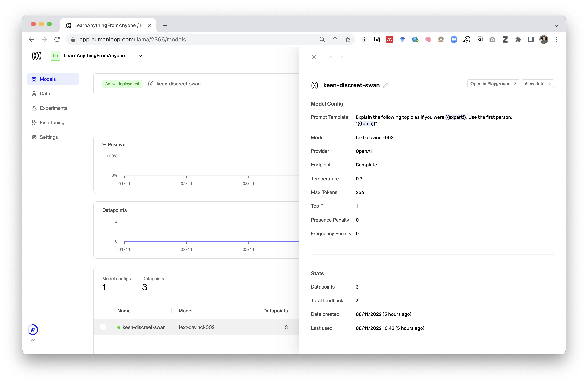Click the rocket icon at the sidebar bottom

tap(33, 329)
